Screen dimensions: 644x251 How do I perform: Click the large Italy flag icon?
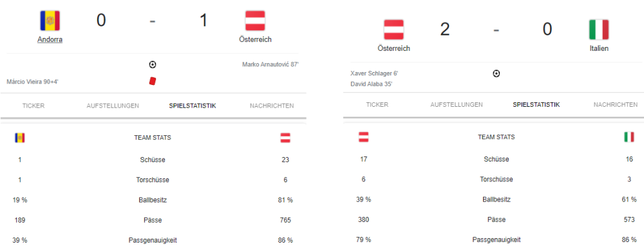coord(598,30)
